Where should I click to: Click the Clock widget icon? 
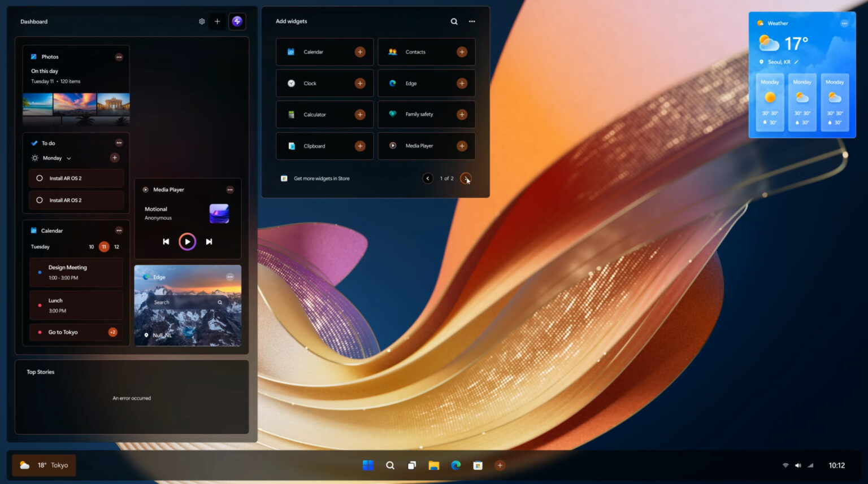[x=290, y=83]
